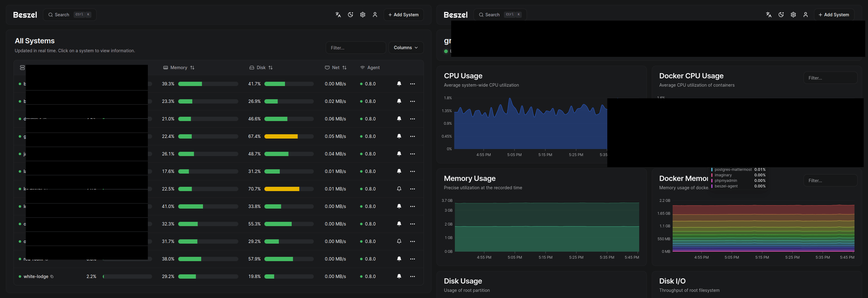Click bell icon in 22.4% memory row

click(x=399, y=136)
